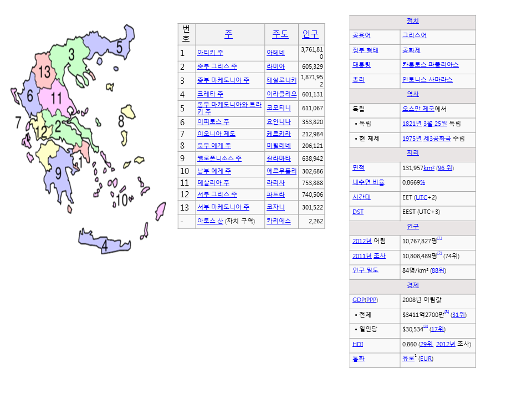Open the 이라클리오 link
Screen dimensions: 532x399
282,94
